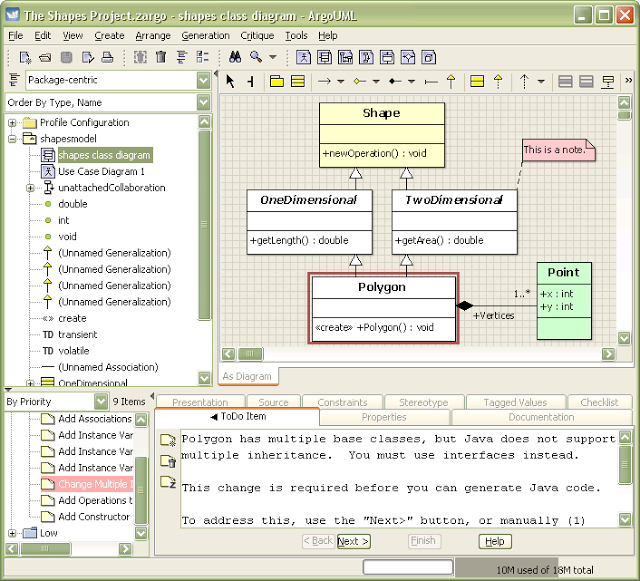Select the Realization dashed-arrow tool

coord(498,81)
